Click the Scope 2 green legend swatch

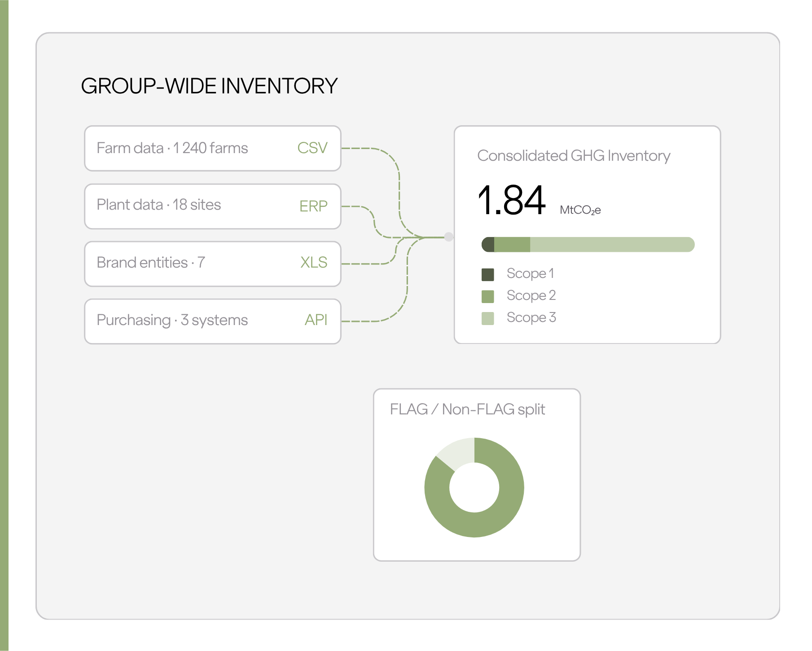coord(487,296)
